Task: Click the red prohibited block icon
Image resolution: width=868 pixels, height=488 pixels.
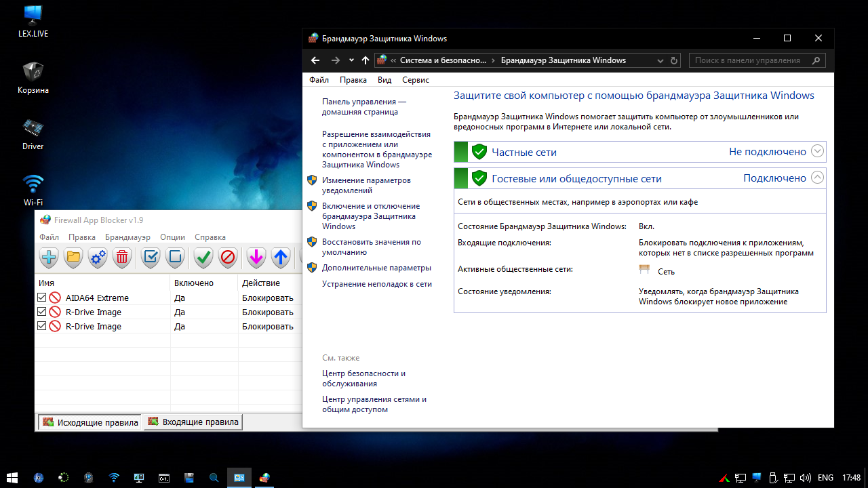Action: tap(228, 257)
